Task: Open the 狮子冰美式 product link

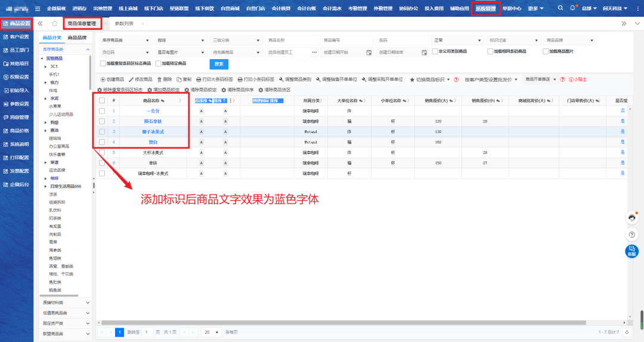Action: coord(153,131)
